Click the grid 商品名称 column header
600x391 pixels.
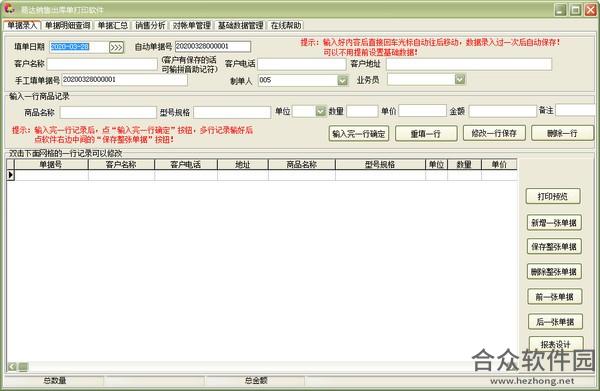point(302,165)
